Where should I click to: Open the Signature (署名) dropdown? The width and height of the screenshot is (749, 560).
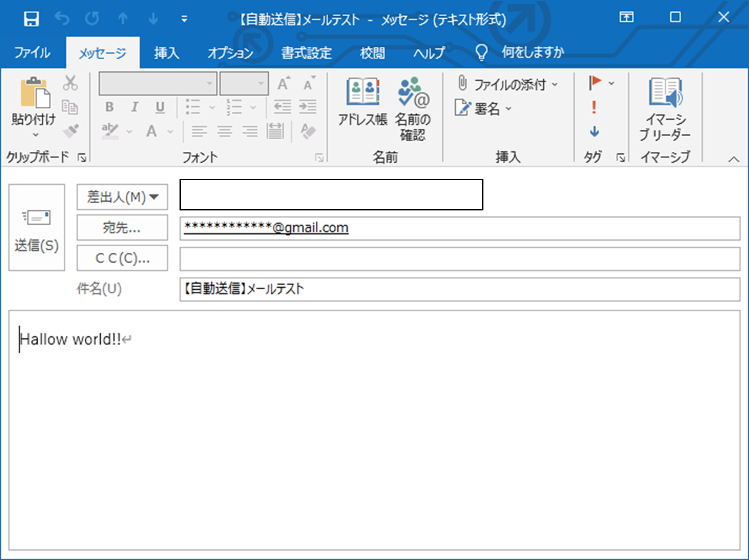tap(508, 109)
